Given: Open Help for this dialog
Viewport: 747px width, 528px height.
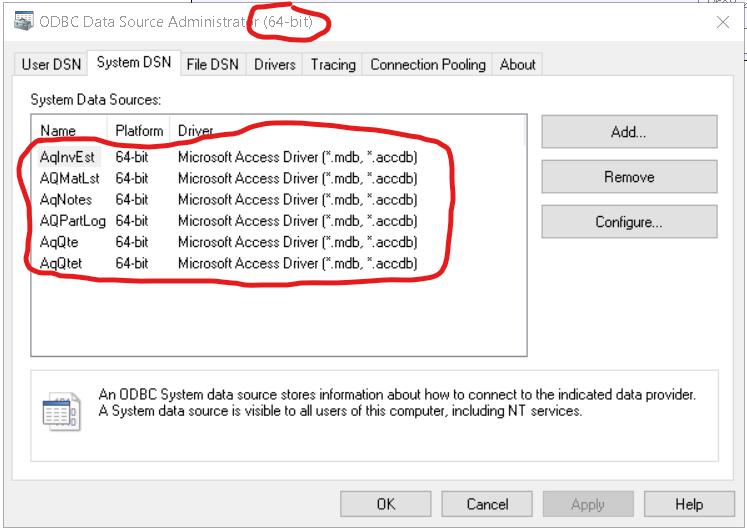Looking at the screenshot, I should [x=689, y=504].
